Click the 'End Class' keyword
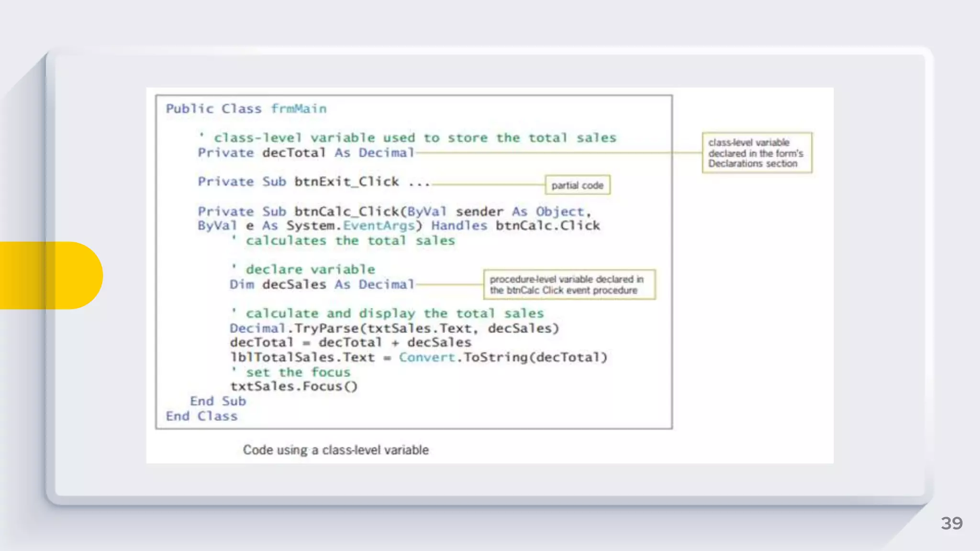This screenshot has height=551, width=980. tap(201, 416)
